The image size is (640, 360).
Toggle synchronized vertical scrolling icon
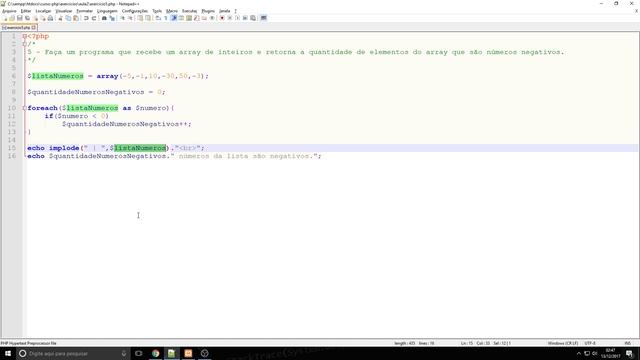(x=140, y=18)
